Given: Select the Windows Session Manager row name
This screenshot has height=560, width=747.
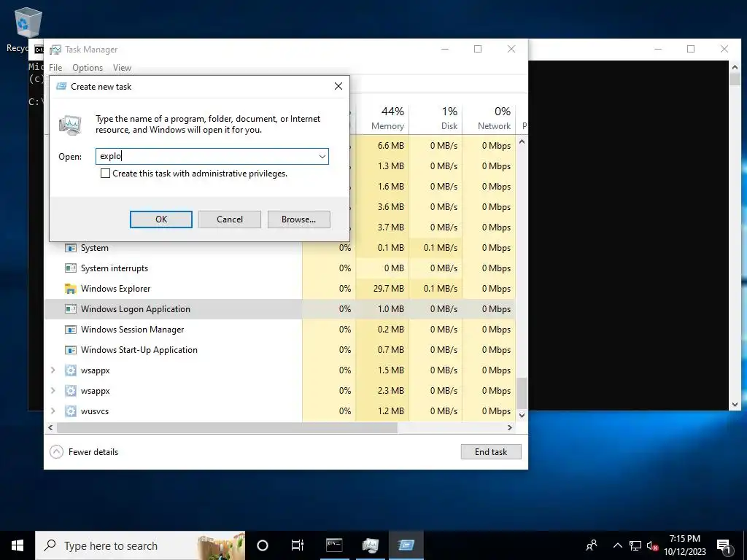Looking at the screenshot, I should click(133, 330).
